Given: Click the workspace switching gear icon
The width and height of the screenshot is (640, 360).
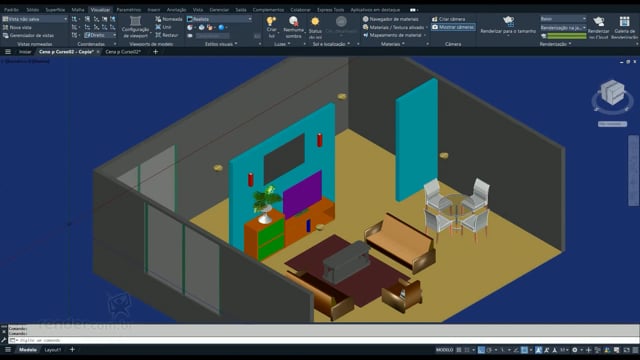Looking at the screenshot, I should [x=575, y=350].
